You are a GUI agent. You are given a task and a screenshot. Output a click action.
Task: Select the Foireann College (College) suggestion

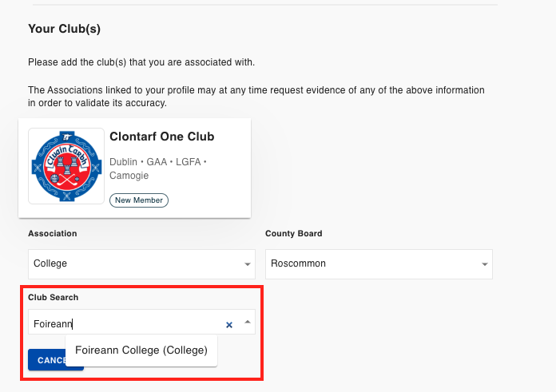tap(141, 350)
